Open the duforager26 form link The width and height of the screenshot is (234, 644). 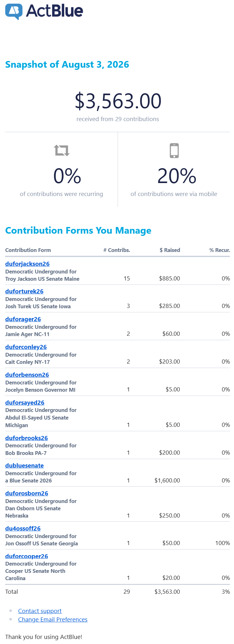pyautogui.click(x=23, y=319)
